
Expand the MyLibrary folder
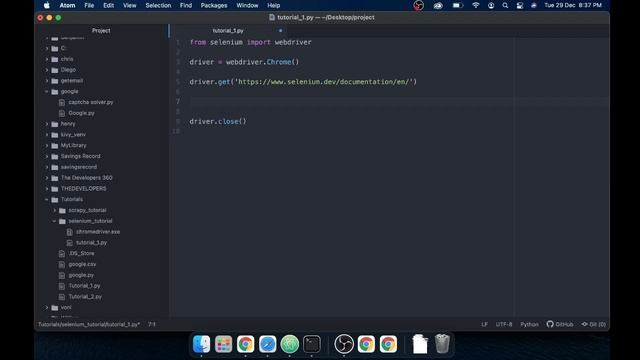(47, 145)
